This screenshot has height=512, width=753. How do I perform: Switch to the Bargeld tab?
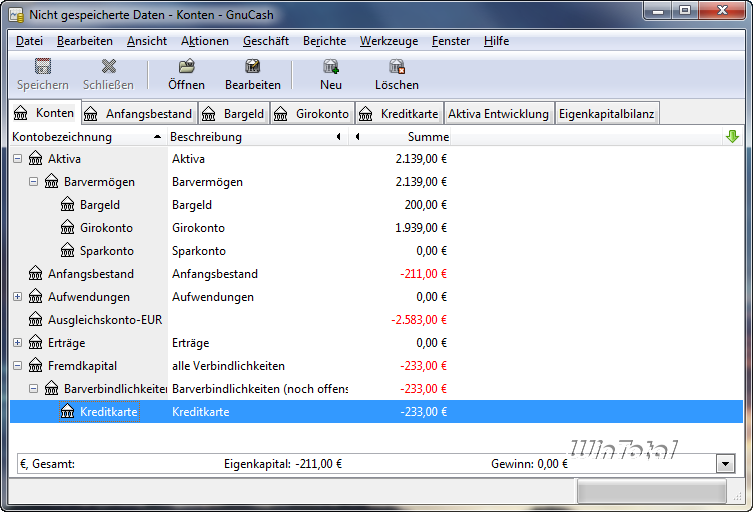(234, 114)
